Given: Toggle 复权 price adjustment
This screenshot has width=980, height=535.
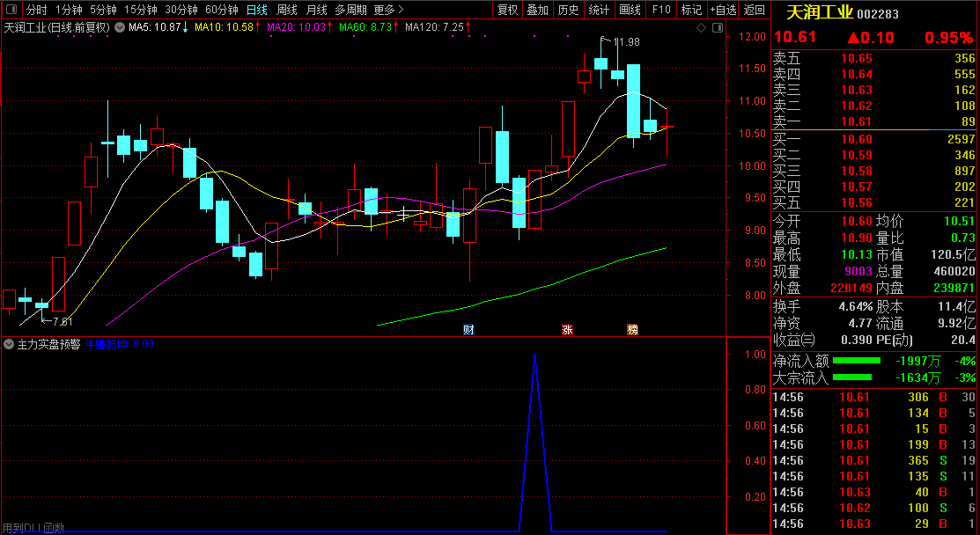Looking at the screenshot, I should [508, 10].
